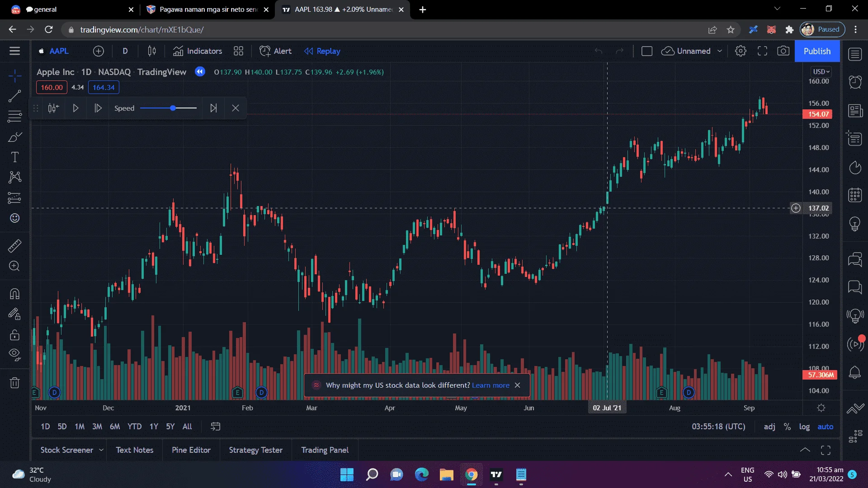Open the select layout square icon
The height and width of the screenshot is (488, 868).
647,51
